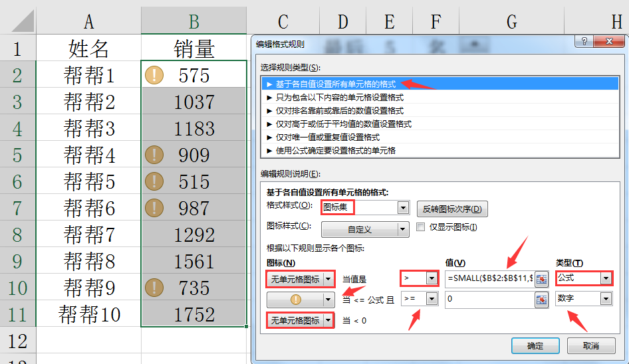Click cell containing 1292
The width and height of the screenshot is (629, 364).
coord(193,234)
